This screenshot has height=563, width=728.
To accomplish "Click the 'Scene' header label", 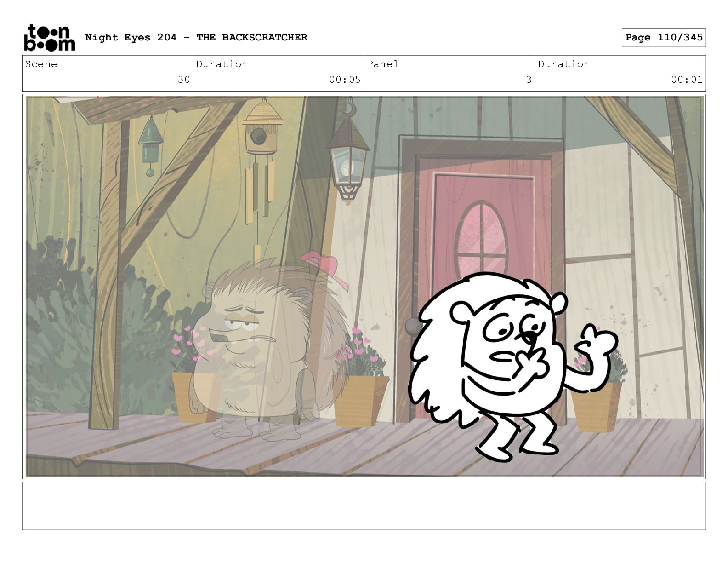I will (x=41, y=64).
